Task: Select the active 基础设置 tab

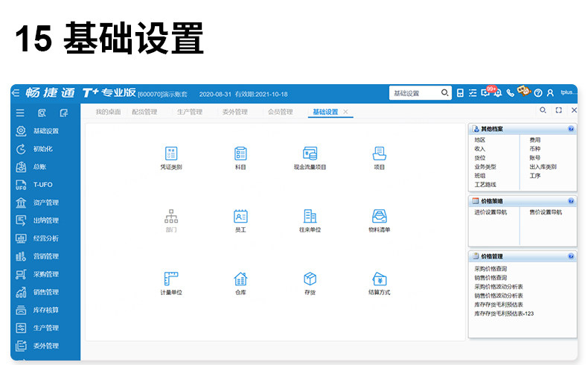Action: pyautogui.click(x=325, y=112)
